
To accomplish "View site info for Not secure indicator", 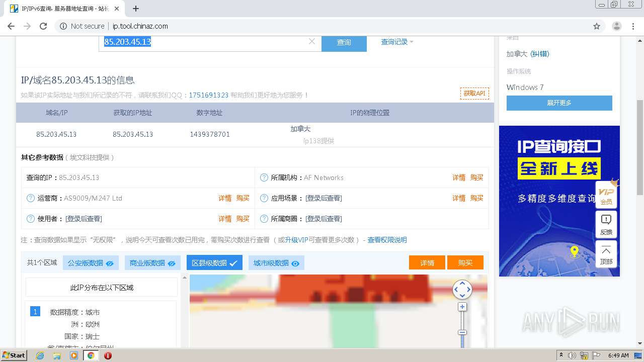I will [82, 26].
